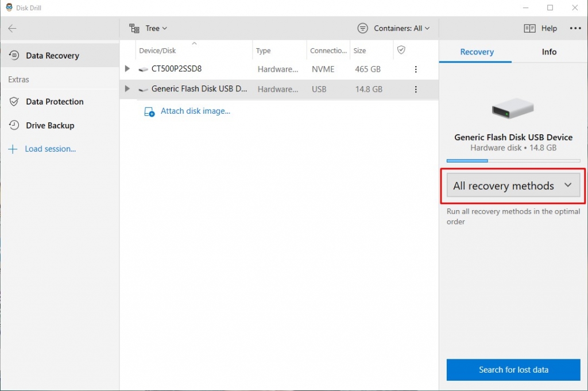
Task: Click the tree view icon beside Tree
Action: (x=134, y=28)
